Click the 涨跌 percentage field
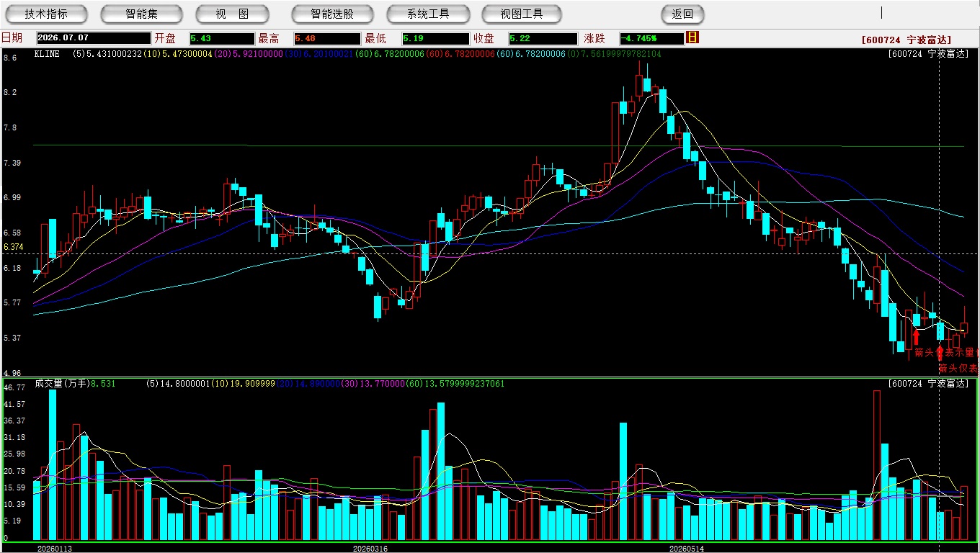This screenshot has height=553, width=980. pyautogui.click(x=651, y=38)
